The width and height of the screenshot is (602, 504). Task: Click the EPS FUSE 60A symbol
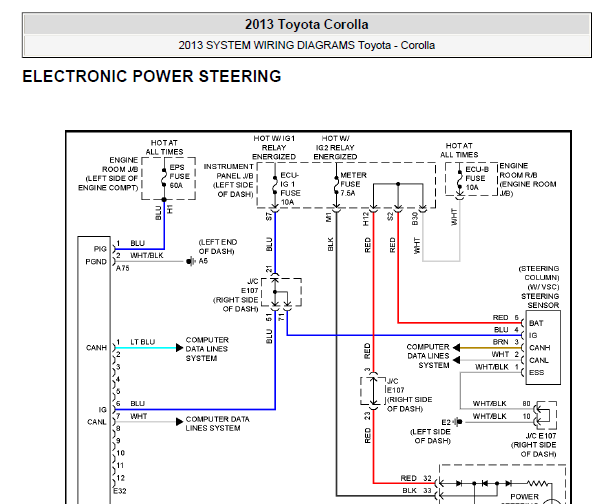(164, 177)
